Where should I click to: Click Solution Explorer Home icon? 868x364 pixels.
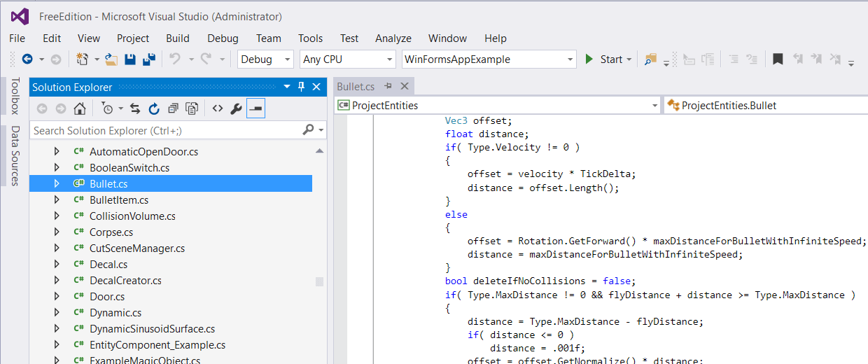[80, 108]
